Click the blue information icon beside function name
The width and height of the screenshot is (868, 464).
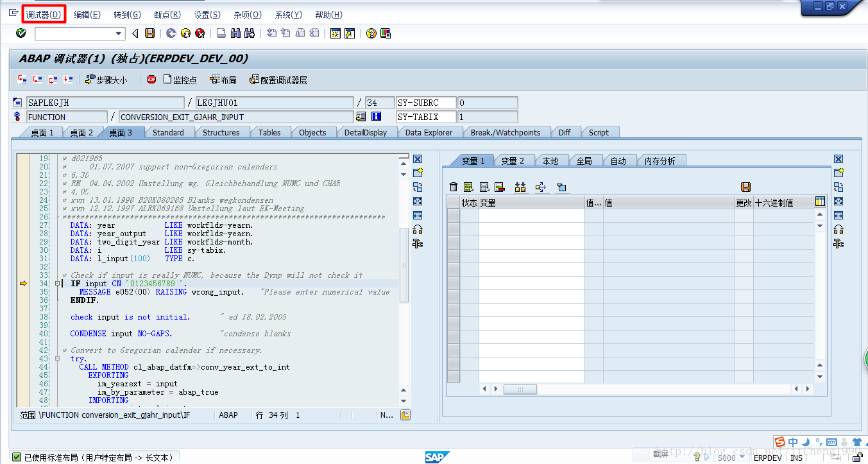point(377,117)
